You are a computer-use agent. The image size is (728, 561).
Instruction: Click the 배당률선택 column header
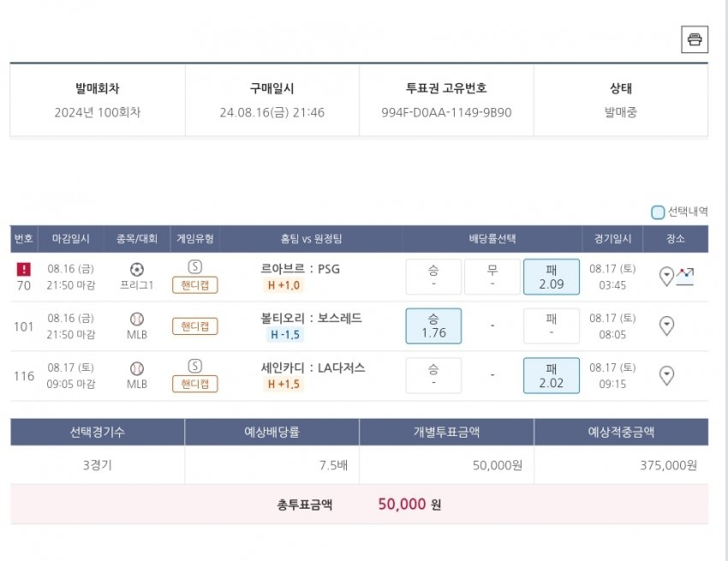[x=492, y=239]
